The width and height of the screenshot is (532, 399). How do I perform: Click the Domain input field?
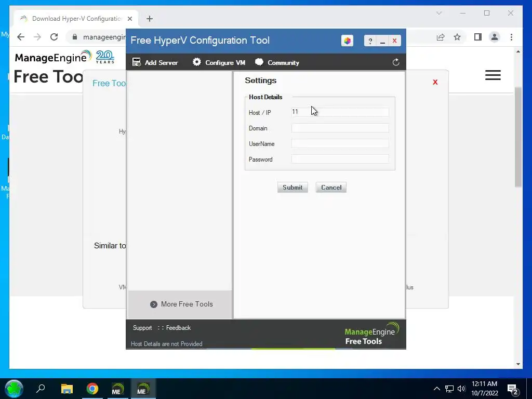pos(340,128)
